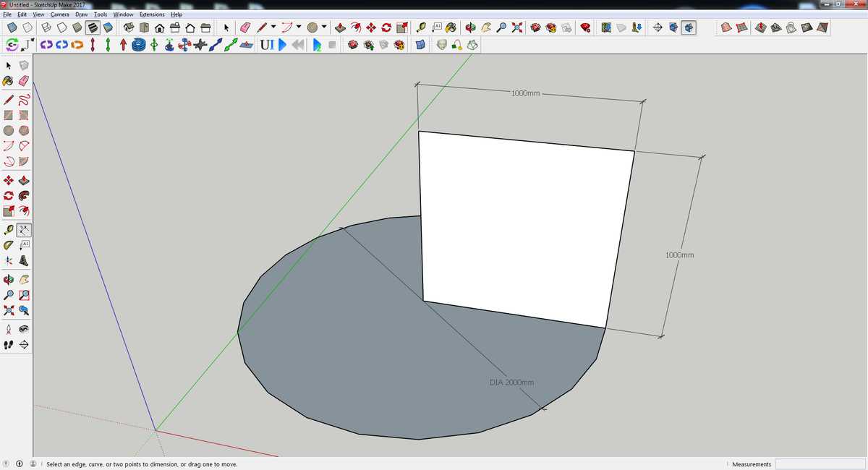Select the Iso standard view
This screenshot has height=470, width=868.
129,27
